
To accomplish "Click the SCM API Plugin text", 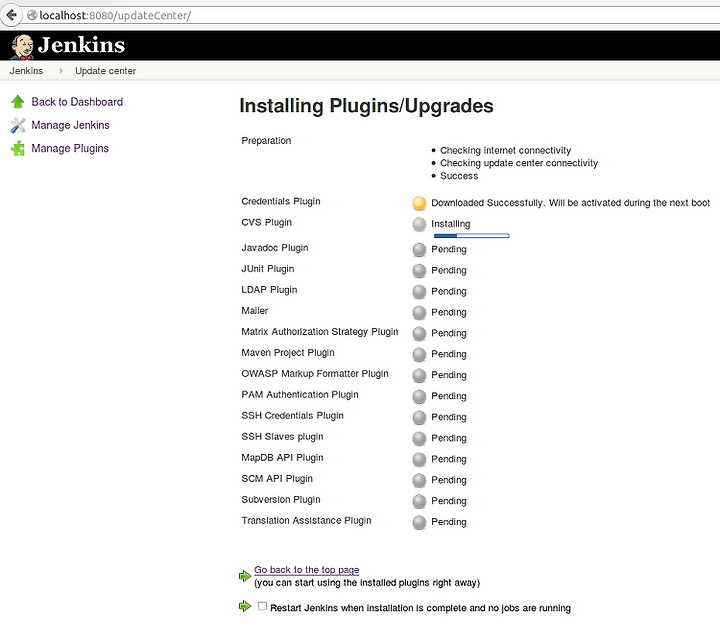I will point(277,479).
